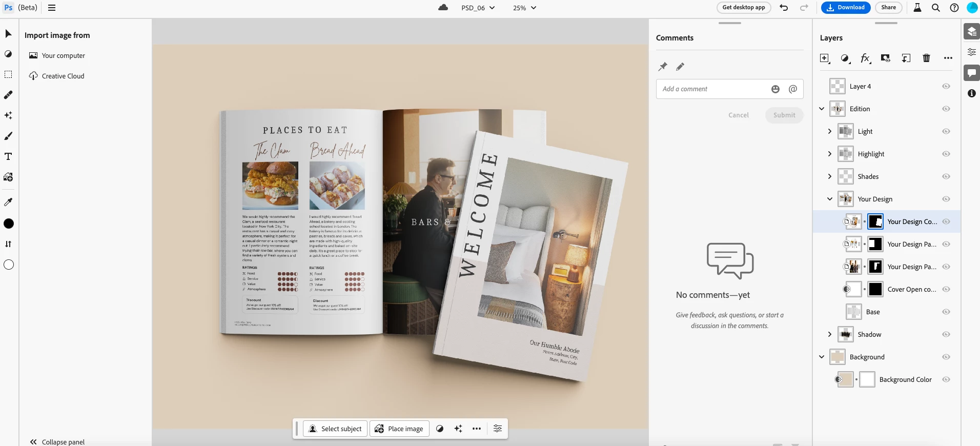
Task: Add a layer mask from Layers toolbar
Action: (x=886, y=58)
